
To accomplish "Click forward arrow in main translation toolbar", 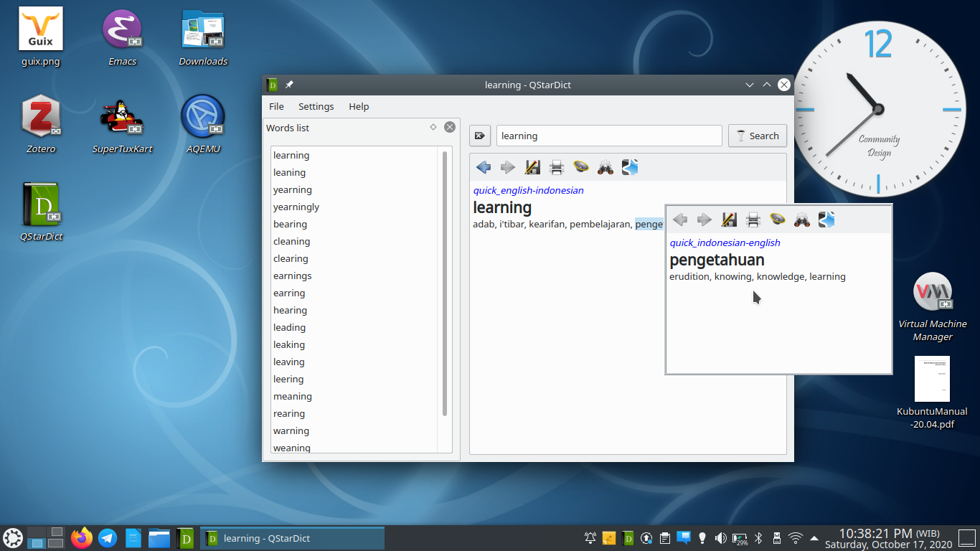I will coord(508,167).
